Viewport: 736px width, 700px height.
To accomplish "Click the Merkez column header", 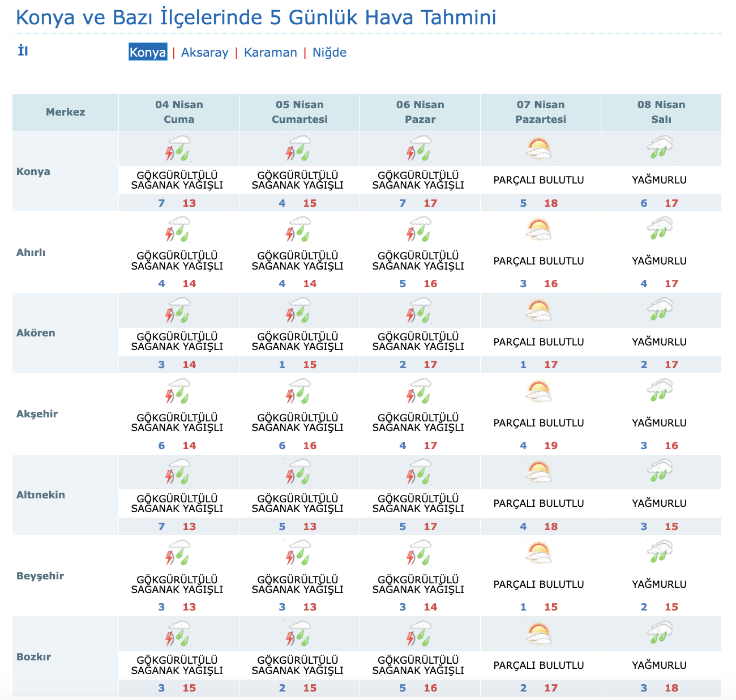I will tap(66, 112).
